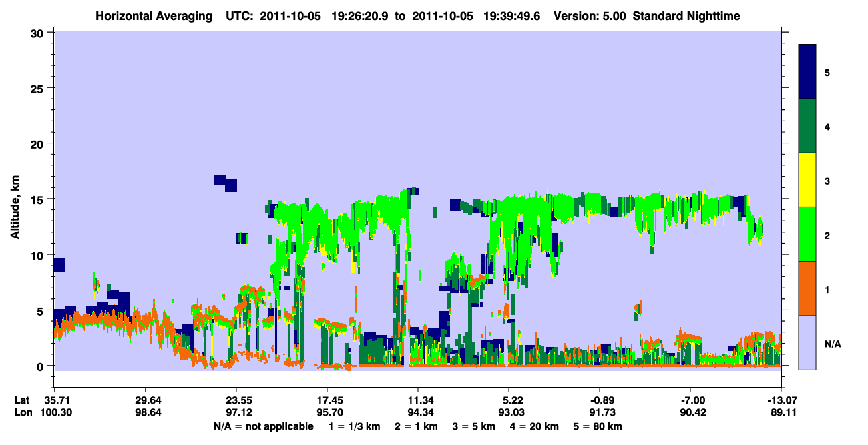Click the y-axis tick label 10
Viewport: 868px width, 445px height.
[x=39, y=255]
